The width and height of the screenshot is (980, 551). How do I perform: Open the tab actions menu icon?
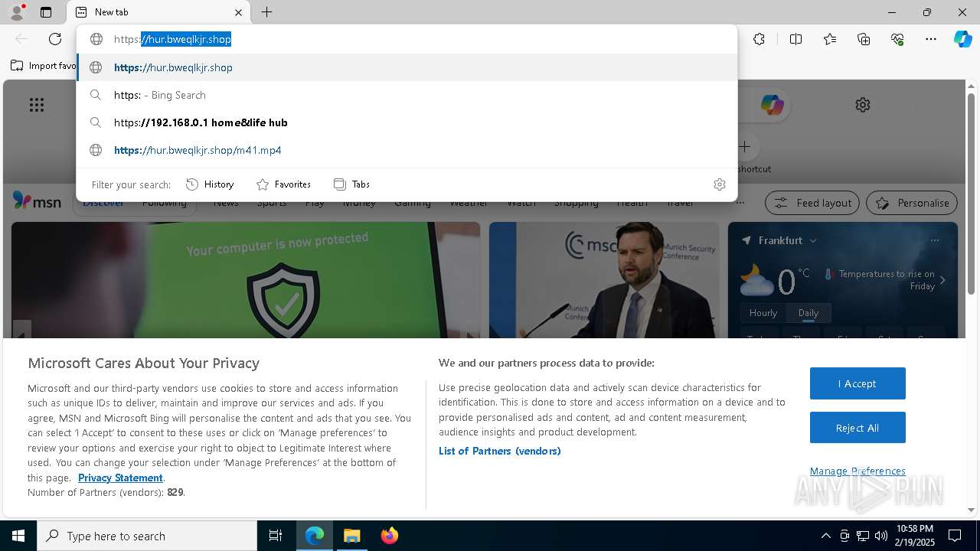(x=46, y=12)
